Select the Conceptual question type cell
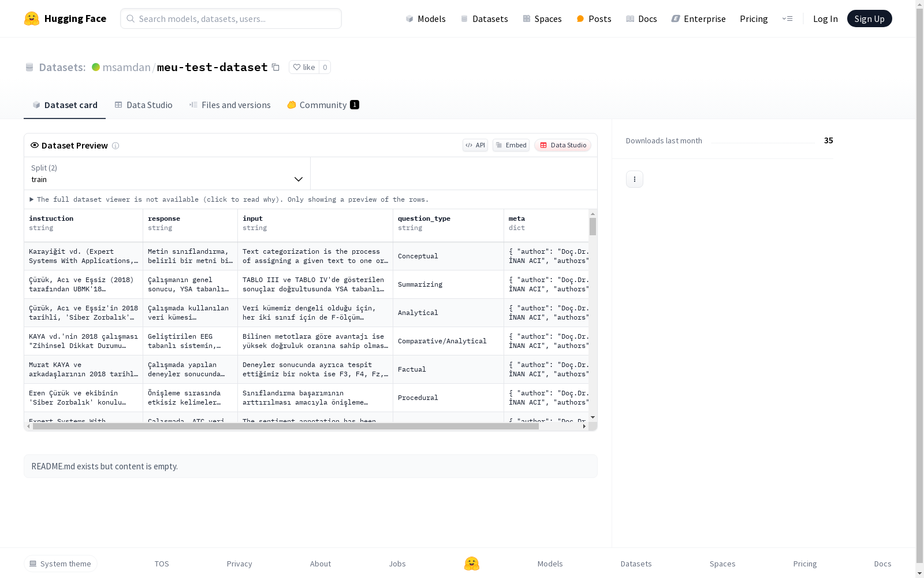The image size is (924, 578). pos(448,256)
